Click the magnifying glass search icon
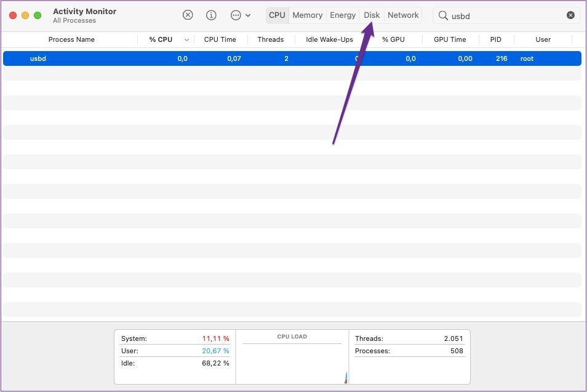 (443, 15)
